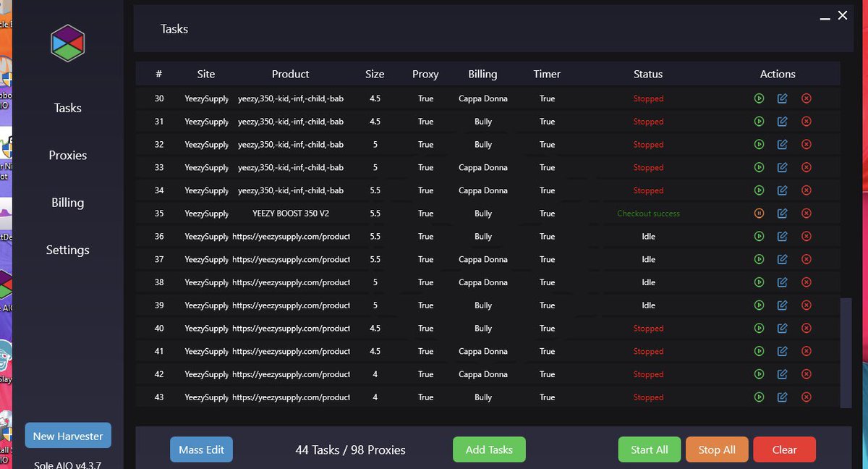Start task 41 play icon
Image resolution: width=868 pixels, height=469 pixels.
pos(759,351)
